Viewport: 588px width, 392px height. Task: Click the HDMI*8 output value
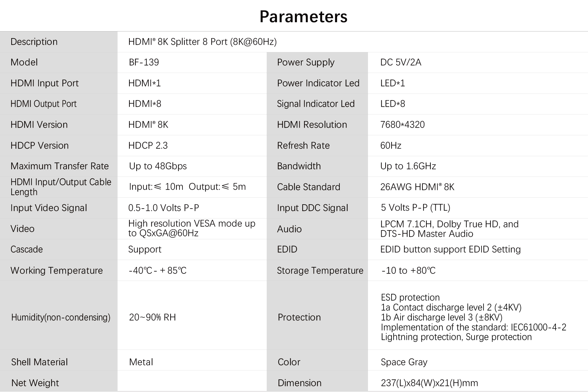point(145,104)
